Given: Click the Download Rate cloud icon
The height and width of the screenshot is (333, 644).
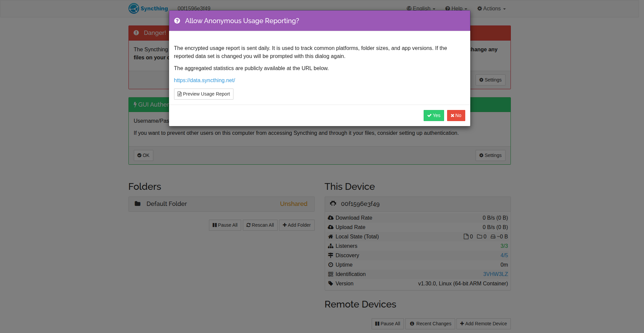Looking at the screenshot, I should click(331, 218).
